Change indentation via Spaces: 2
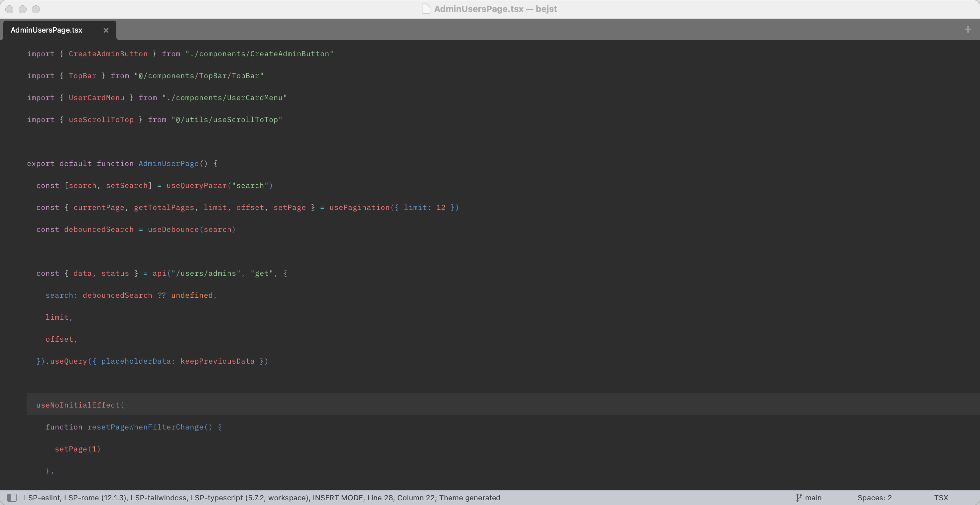980x505 pixels. [x=874, y=497]
